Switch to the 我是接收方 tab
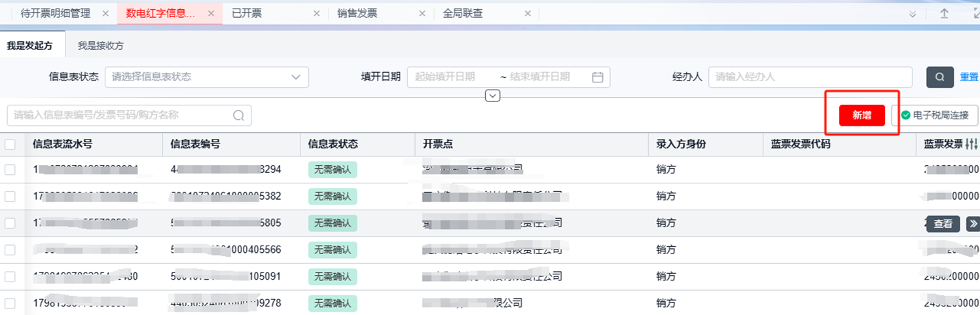The width and height of the screenshot is (980, 315). point(100,46)
